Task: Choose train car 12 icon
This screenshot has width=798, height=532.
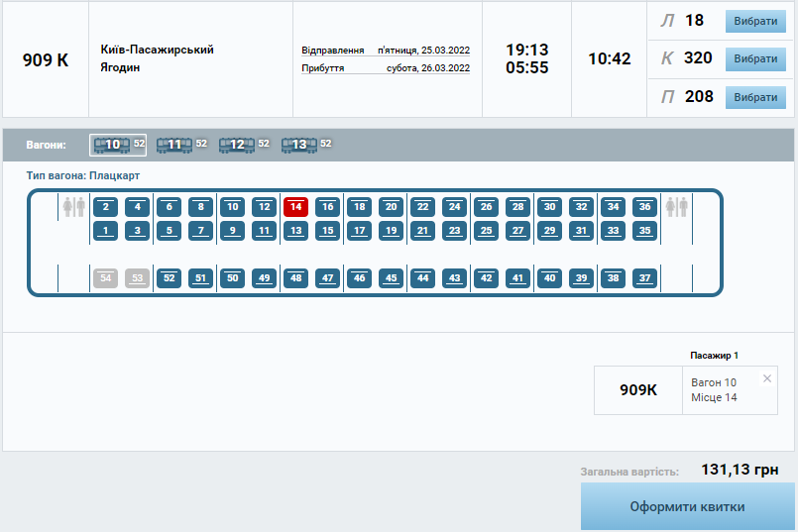Action: click(242, 145)
